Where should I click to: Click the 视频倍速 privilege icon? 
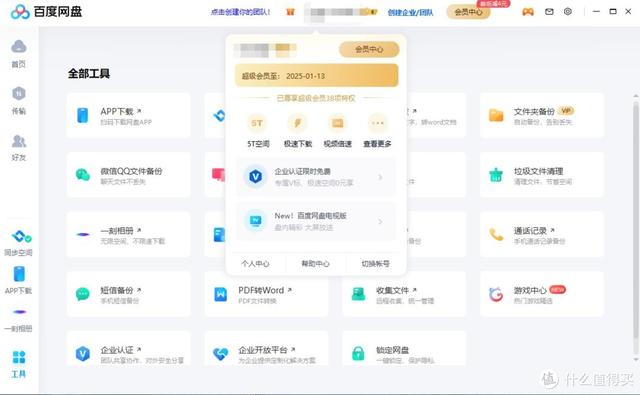338,123
